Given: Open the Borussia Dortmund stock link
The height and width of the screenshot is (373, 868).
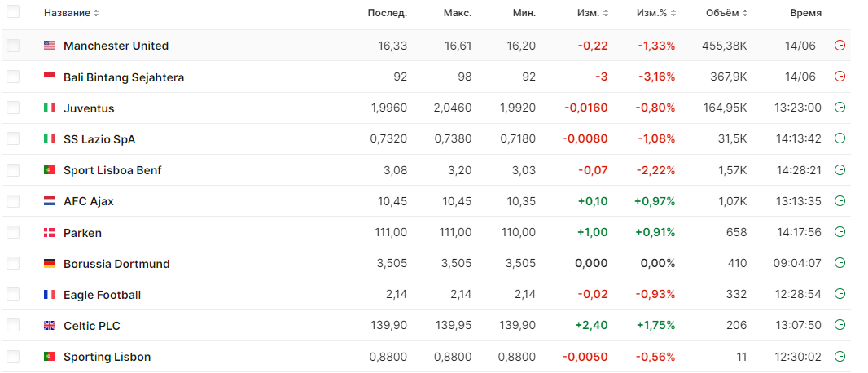Looking at the screenshot, I should [x=116, y=264].
